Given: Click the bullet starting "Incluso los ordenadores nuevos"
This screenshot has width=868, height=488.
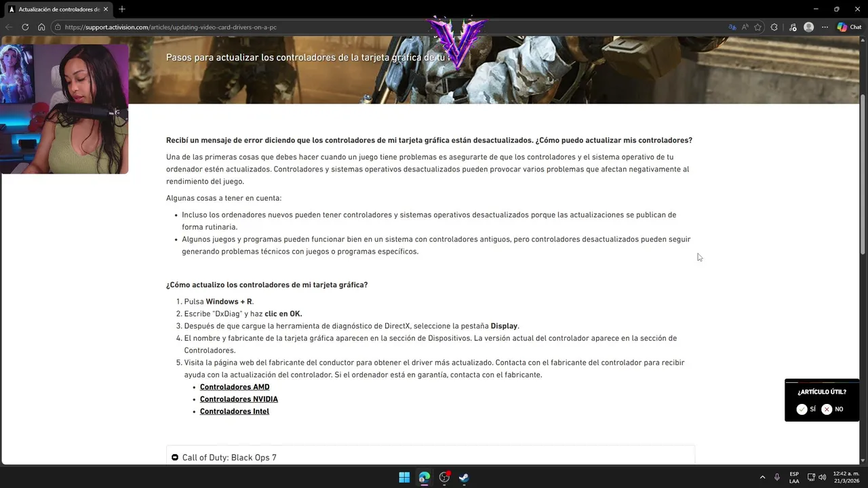Looking at the screenshot, I should pos(429,221).
